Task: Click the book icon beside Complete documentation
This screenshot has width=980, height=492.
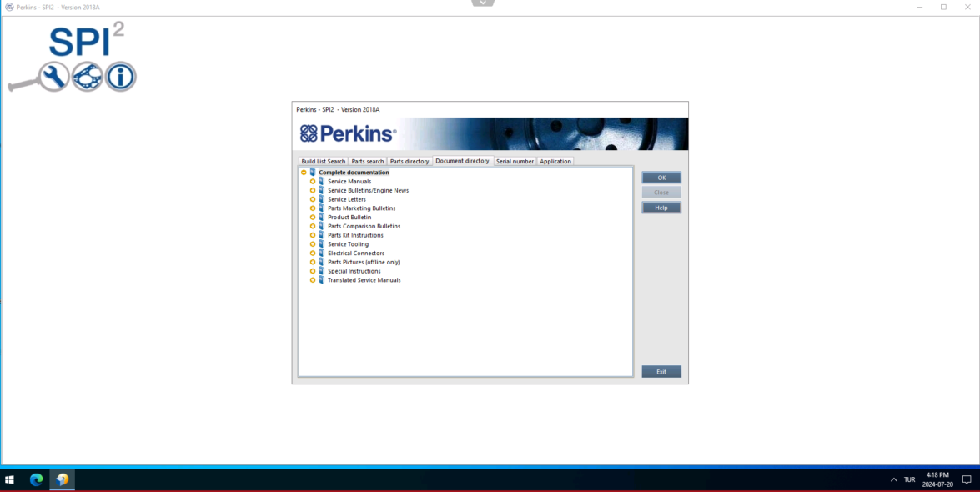Action: (313, 172)
